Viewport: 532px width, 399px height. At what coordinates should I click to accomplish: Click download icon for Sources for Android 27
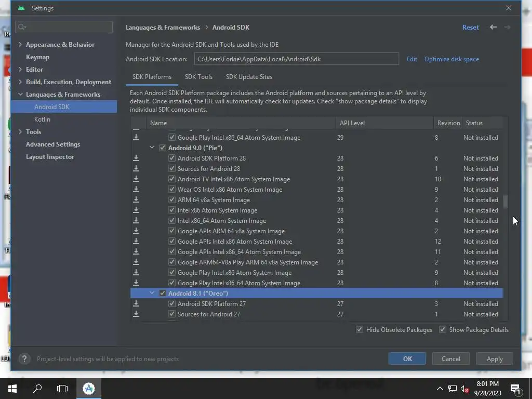(x=136, y=314)
